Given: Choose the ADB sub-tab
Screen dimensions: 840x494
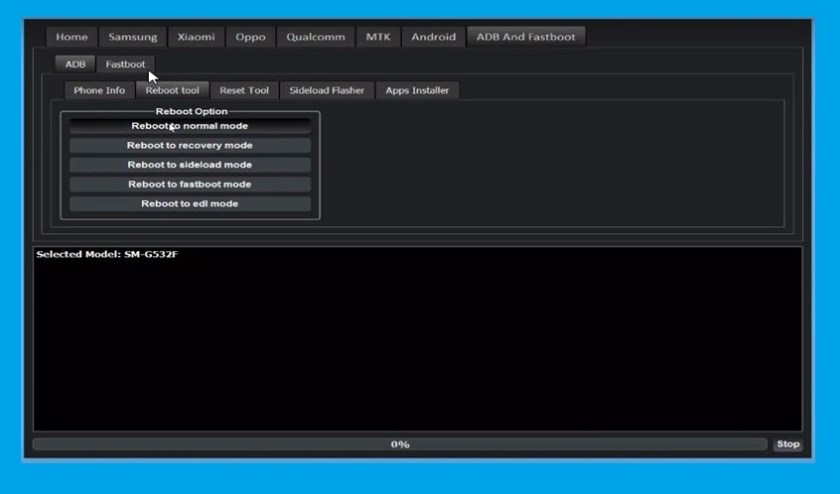Looking at the screenshot, I should (x=75, y=64).
